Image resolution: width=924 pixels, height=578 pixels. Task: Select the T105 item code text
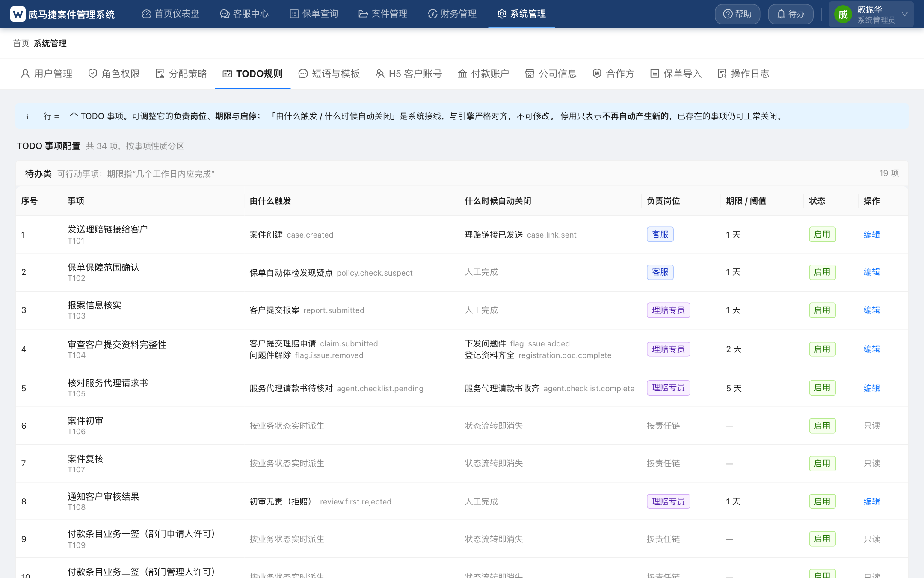pos(77,394)
